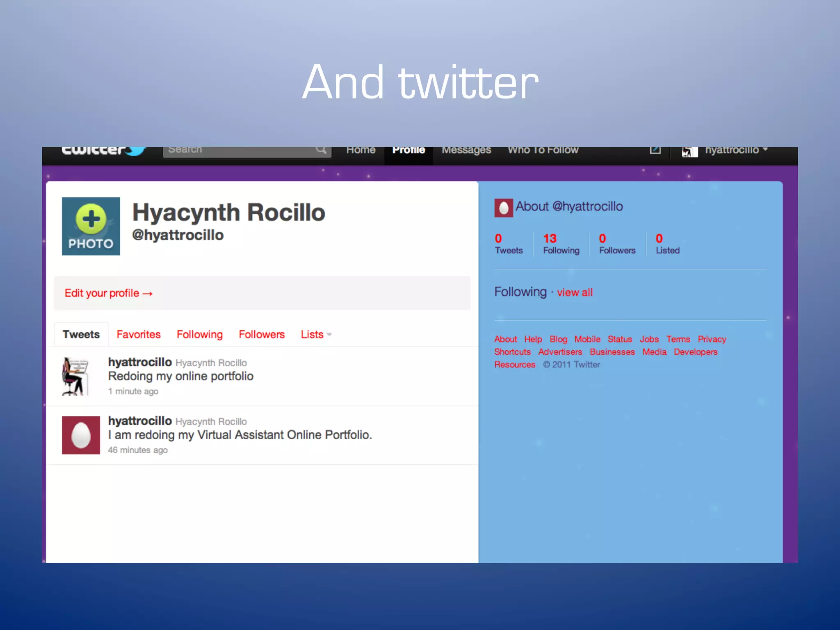The height and width of the screenshot is (630, 840).
Task: Open the Shortcuts footer link
Action: pyautogui.click(x=512, y=352)
